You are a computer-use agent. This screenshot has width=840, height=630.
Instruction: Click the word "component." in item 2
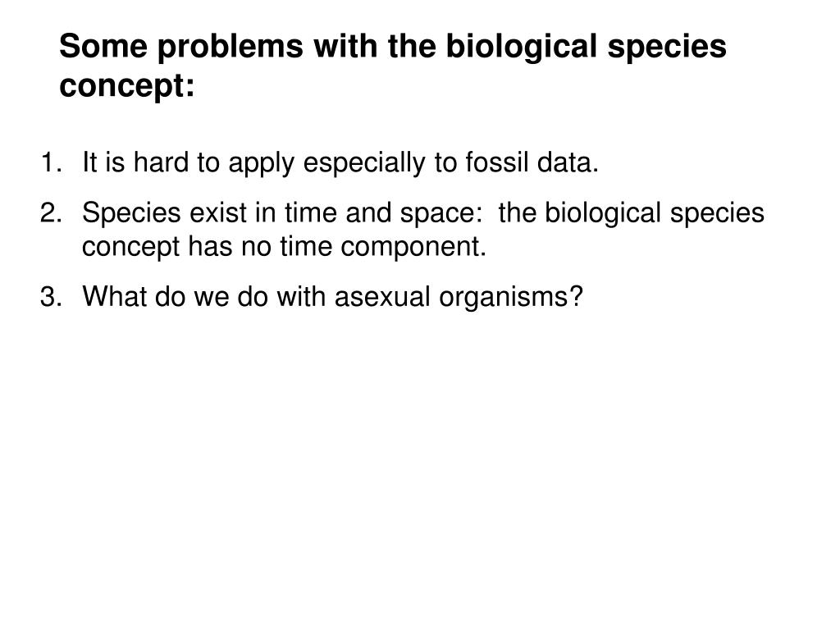(x=413, y=248)
